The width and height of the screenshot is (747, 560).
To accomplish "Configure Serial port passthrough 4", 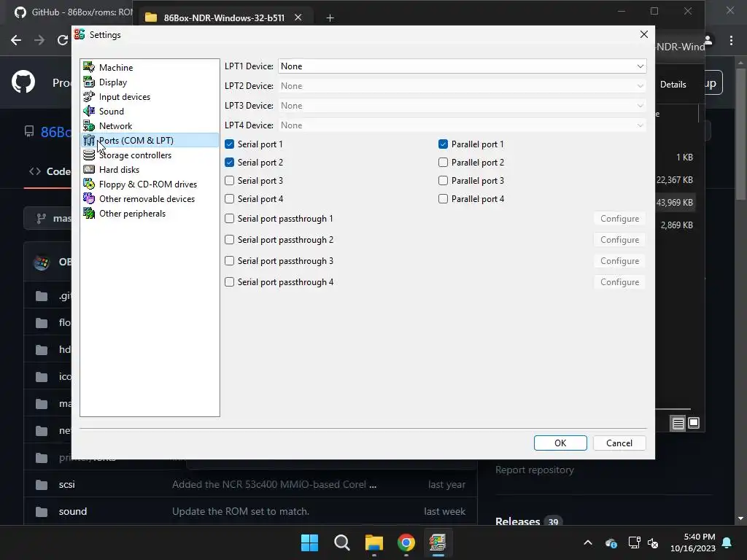I will click(619, 282).
